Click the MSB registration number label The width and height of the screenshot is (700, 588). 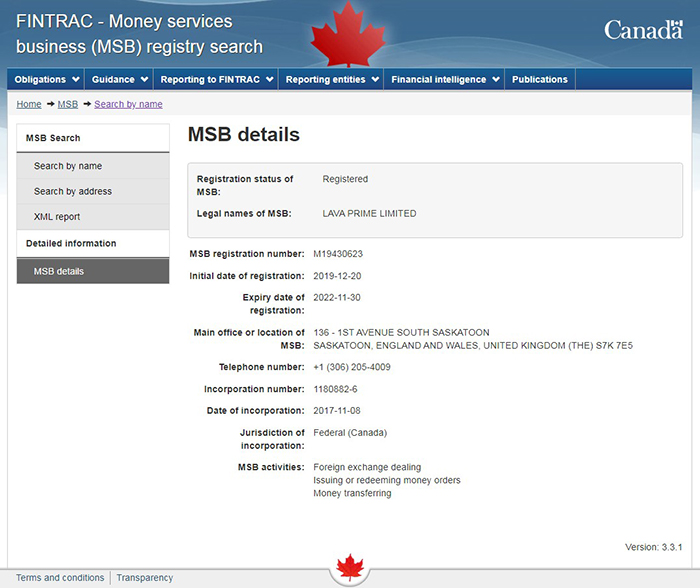point(247,254)
